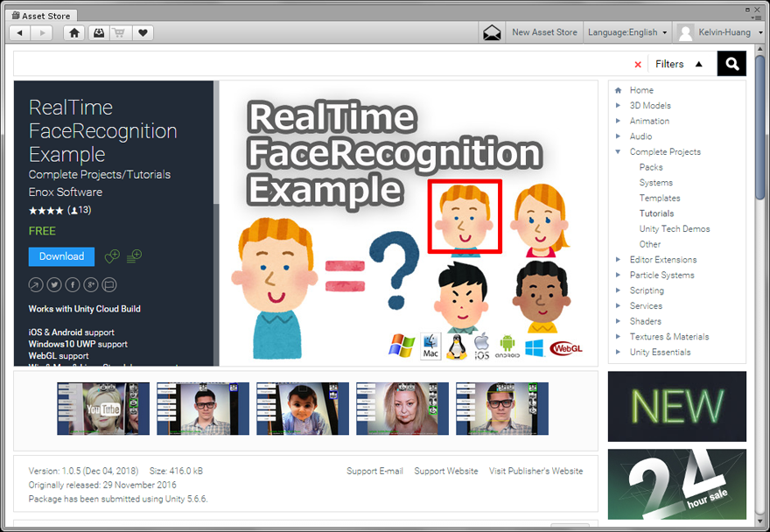Image resolution: width=770 pixels, height=532 pixels.
Task: Open the Templates subcategory
Action: pyautogui.click(x=660, y=198)
